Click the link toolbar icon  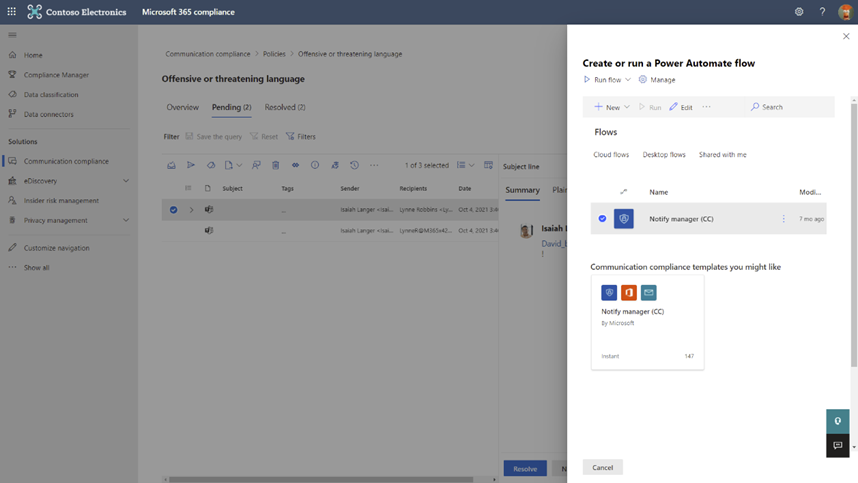click(295, 165)
